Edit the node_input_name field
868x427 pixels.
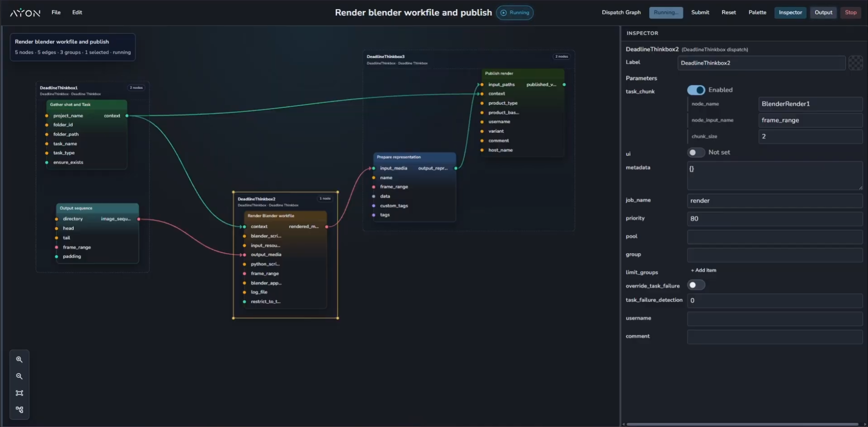(810, 120)
